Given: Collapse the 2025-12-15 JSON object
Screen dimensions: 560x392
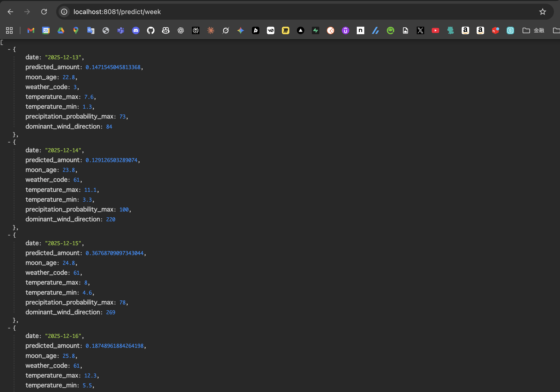Looking at the screenshot, I should pos(9,235).
